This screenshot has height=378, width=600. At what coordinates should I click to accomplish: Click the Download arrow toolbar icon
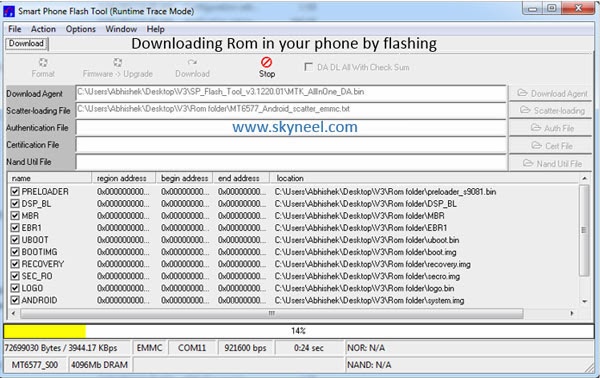tap(192, 62)
